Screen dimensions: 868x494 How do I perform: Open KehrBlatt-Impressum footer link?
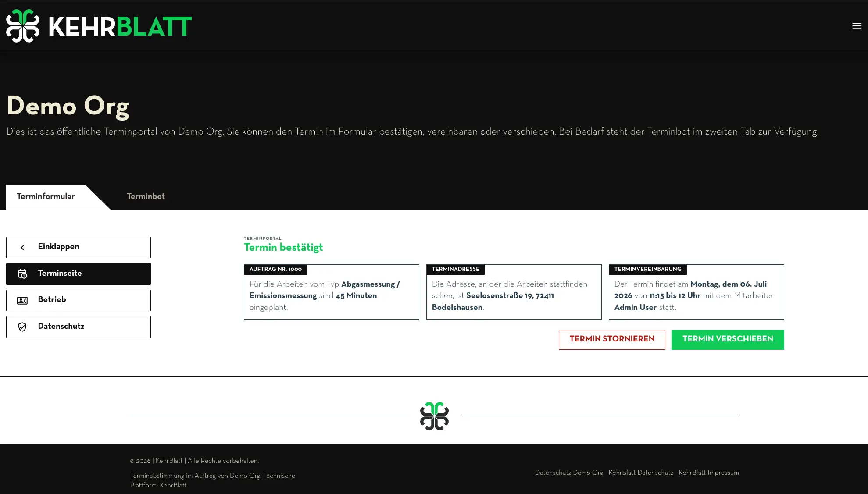pyautogui.click(x=709, y=473)
